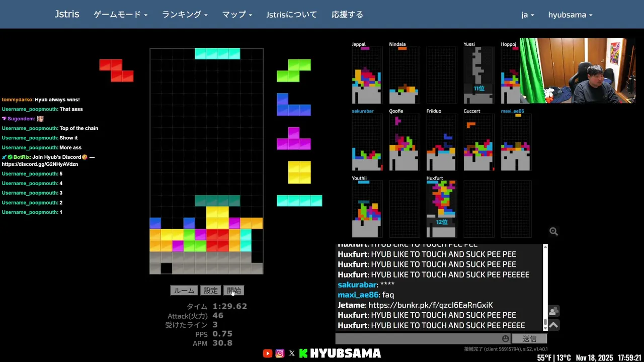The width and height of the screenshot is (644, 362).
Task: Click the clock reading 17:59:21
Action: [x=629, y=357]
